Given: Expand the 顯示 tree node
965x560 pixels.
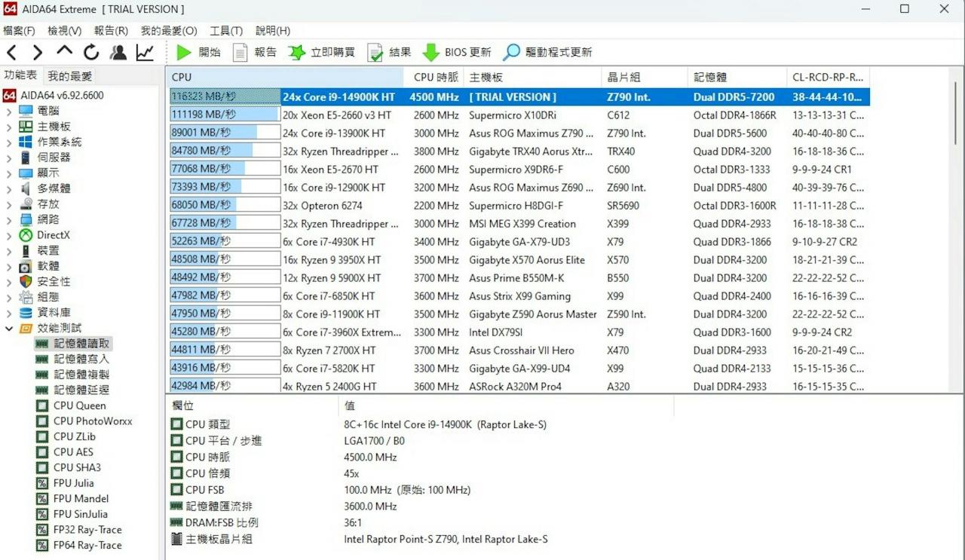Looking at the screenshot, I should [x=9, y=173].
